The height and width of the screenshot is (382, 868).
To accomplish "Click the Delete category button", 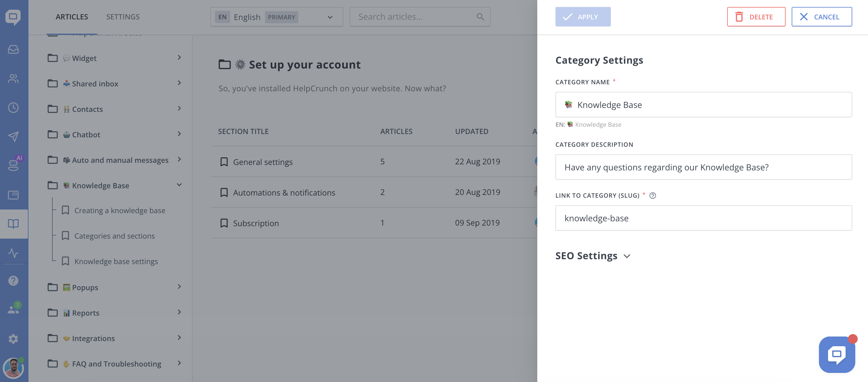I will [x=756, y=17].
